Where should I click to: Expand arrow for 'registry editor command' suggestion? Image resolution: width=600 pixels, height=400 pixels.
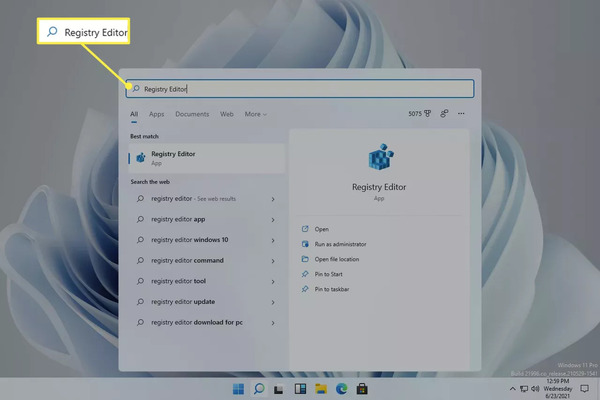pos(273,261)
